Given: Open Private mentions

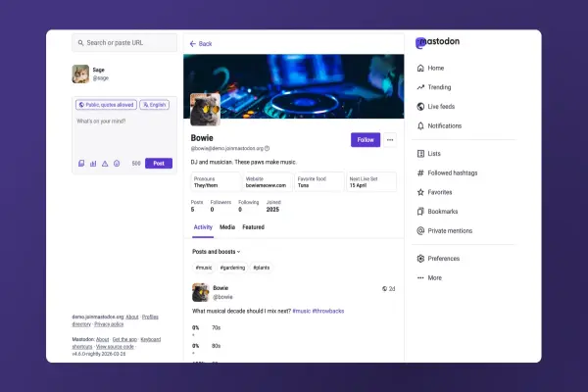Looking at the screenshot, I should coord(444,230).
